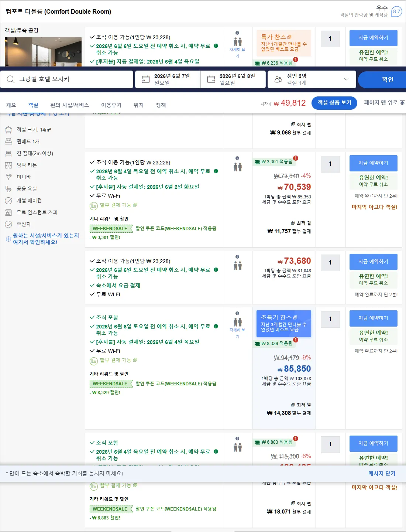The width and height of the screenshot is (406, 532).
Task: Click ₩3,301 적용됨 discount badge
Action: click(274, 161)
